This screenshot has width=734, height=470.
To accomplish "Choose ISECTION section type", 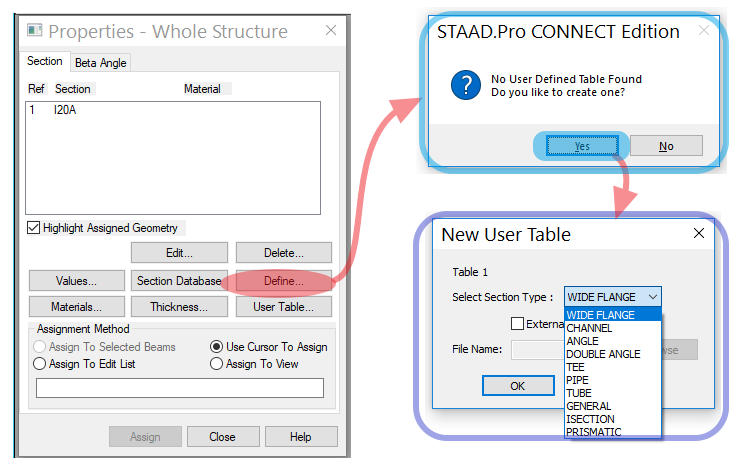I will (613, 419).
